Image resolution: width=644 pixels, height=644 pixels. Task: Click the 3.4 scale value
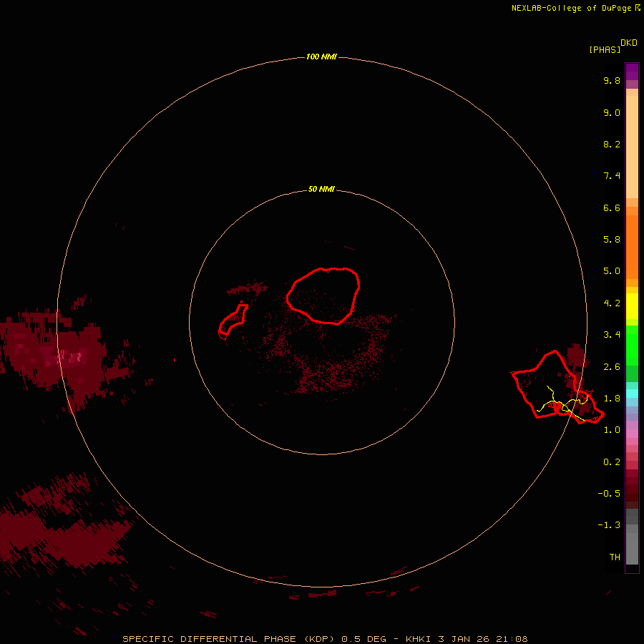coord(612,335)
